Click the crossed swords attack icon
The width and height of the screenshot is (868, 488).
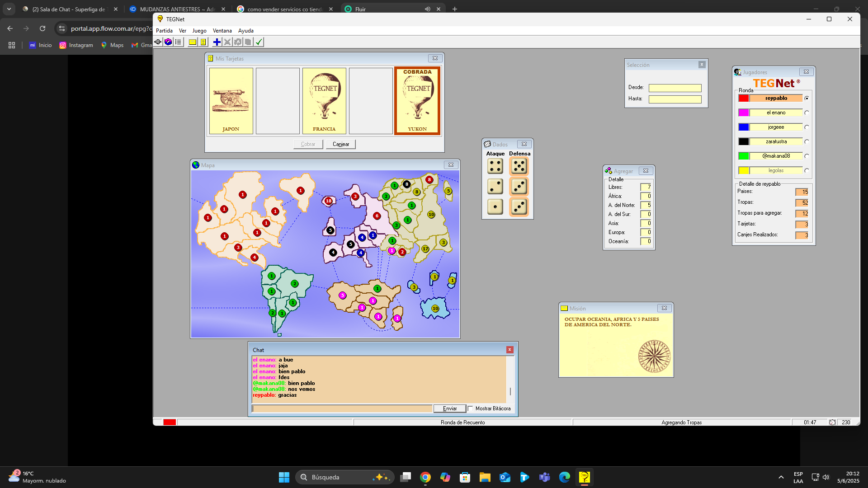(x=227, y=42)
